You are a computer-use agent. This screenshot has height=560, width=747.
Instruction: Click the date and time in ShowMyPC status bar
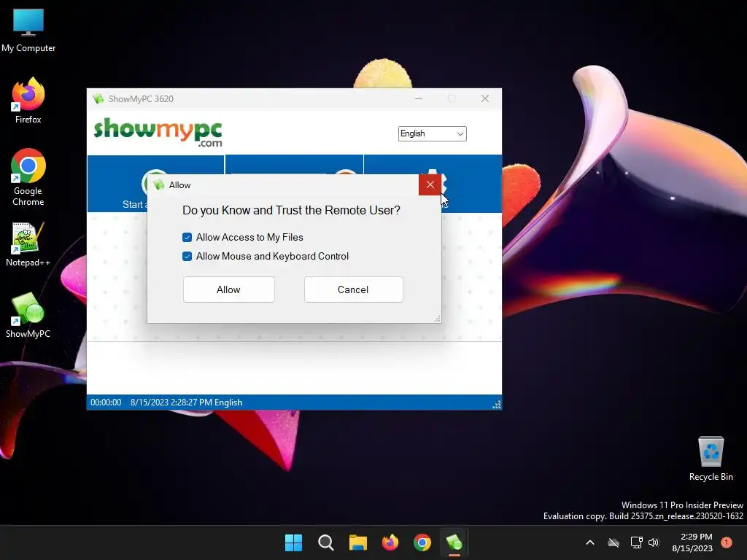(171, 402)
